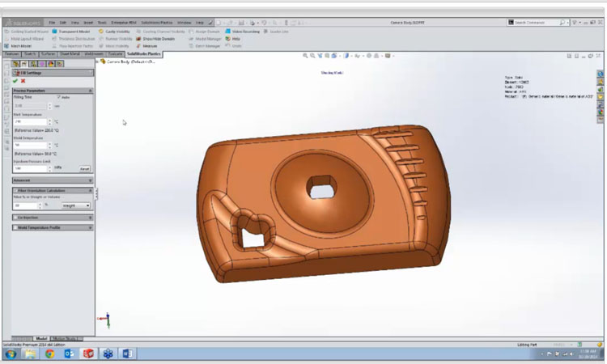Click the red X to cancel Fill Settings
This screenshot has height=364, width=607.
point(23,81)
